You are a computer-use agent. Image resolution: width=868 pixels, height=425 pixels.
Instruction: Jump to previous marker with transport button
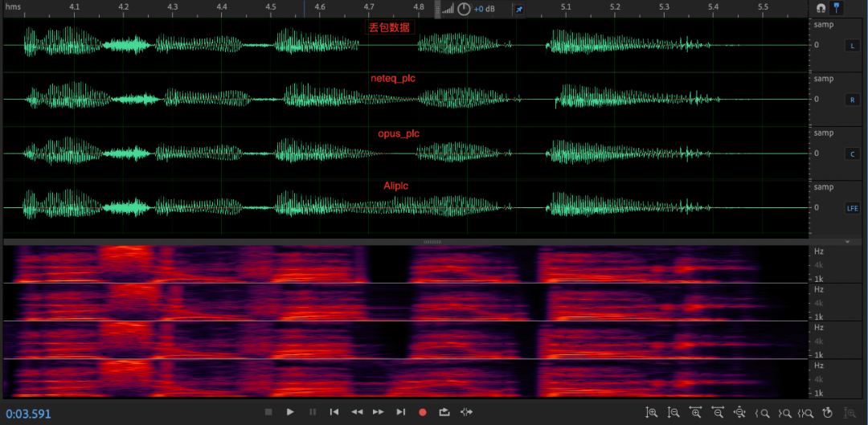point(334,412)
